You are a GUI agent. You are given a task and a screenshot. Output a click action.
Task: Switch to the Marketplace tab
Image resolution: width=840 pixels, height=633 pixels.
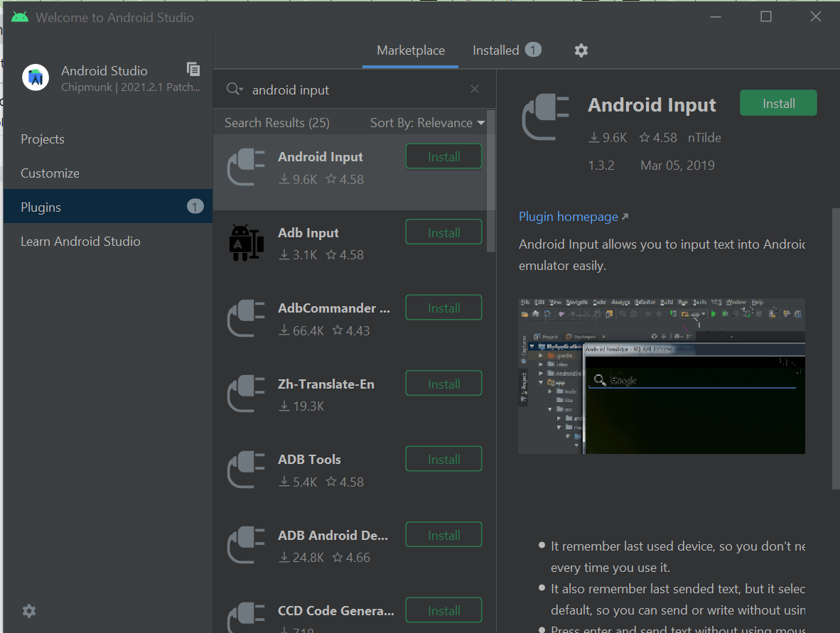[x=410, y=50]
